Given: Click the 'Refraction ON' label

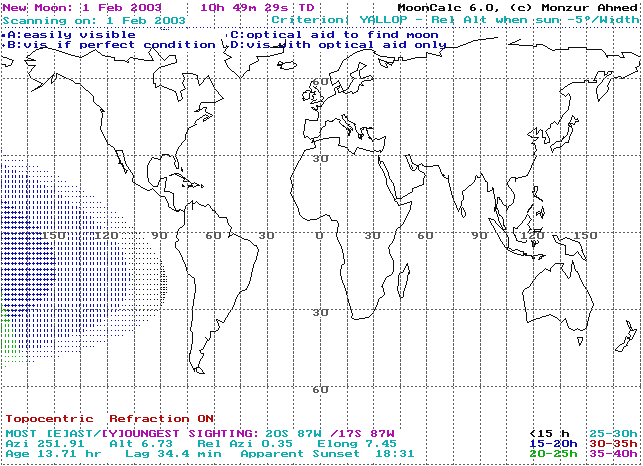Looking at the screenshot, I should [161, 419].
